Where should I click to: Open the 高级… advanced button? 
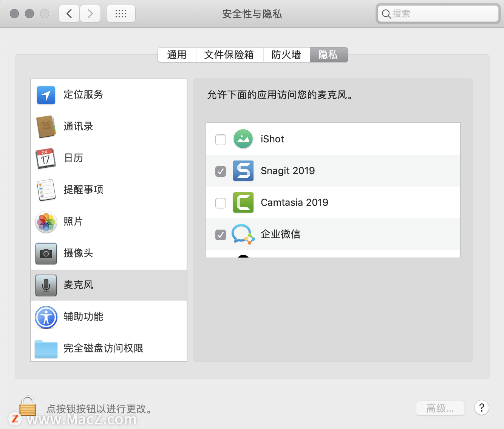[440, 408]
